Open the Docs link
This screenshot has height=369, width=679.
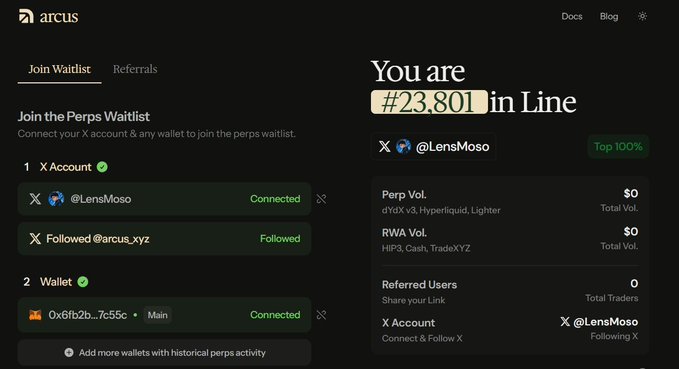click(x=572, y=16)
